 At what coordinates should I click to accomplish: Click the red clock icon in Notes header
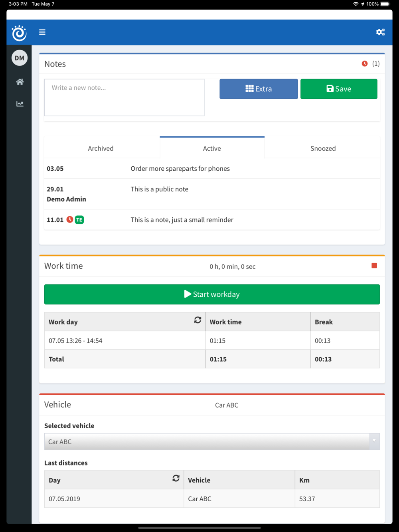[365, 64]
